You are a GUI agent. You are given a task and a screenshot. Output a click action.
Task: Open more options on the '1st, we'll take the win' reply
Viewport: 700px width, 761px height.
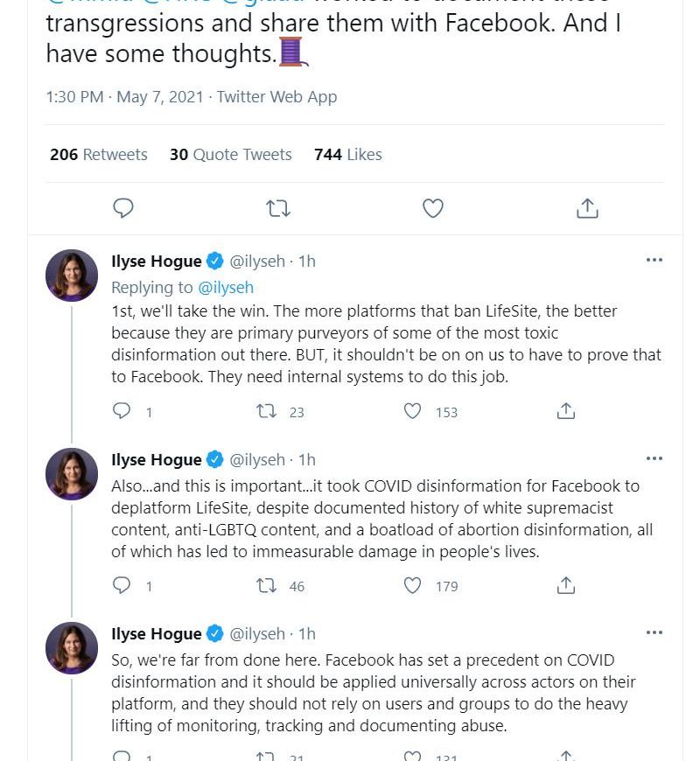[x=654, y=261]
